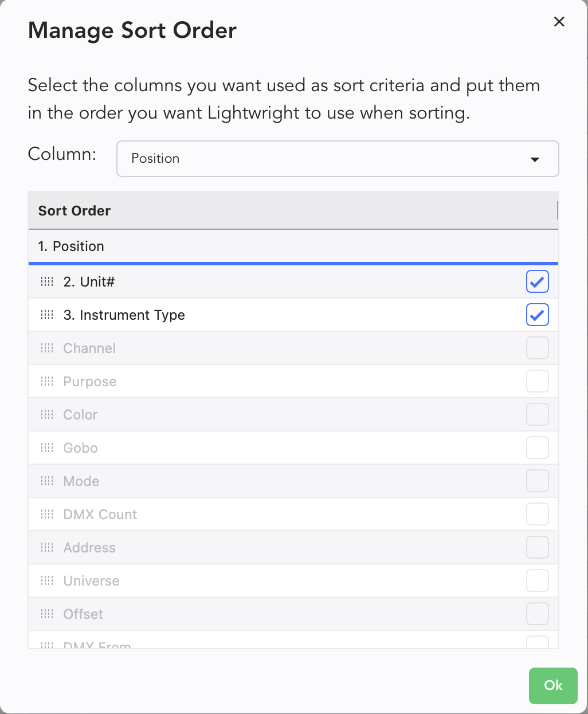The image size is (588, 714).
Task: Disable the Instrument Type sort checkbox
Action: (x=537, y=315)
